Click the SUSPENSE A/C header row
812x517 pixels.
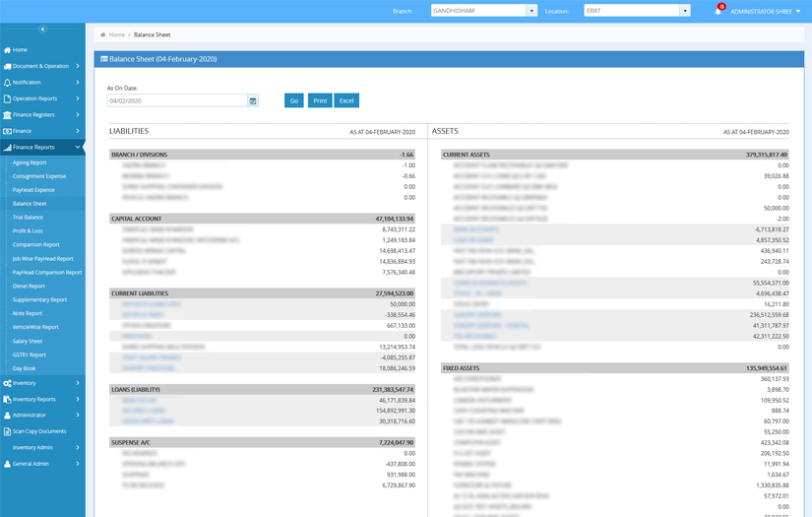pos(263,443)
